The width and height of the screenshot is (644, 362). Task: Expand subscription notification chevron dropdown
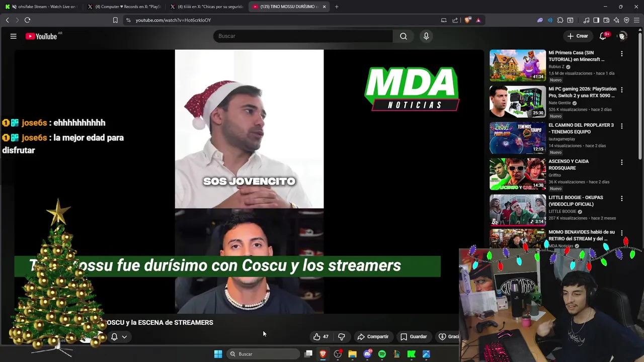124,337
